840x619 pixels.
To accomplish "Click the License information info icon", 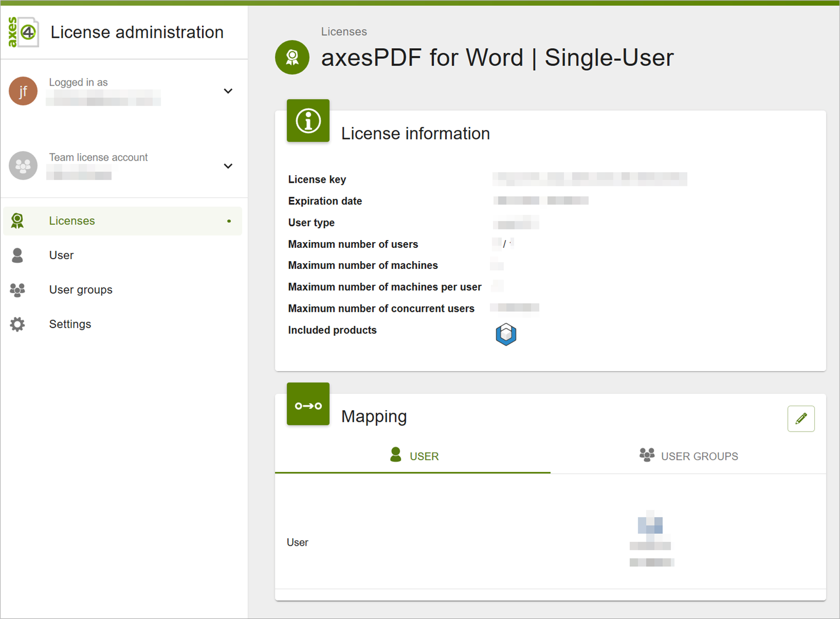I will click(x=308, y=121).
